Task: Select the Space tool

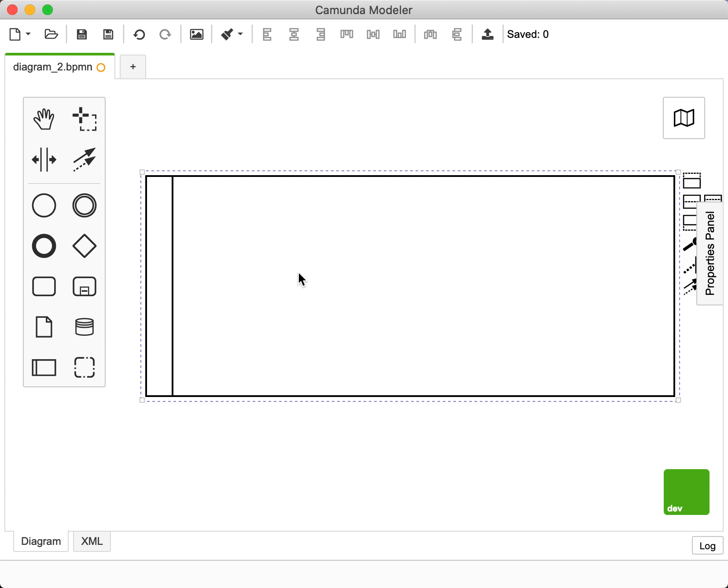Action: [x=44, y=159]
